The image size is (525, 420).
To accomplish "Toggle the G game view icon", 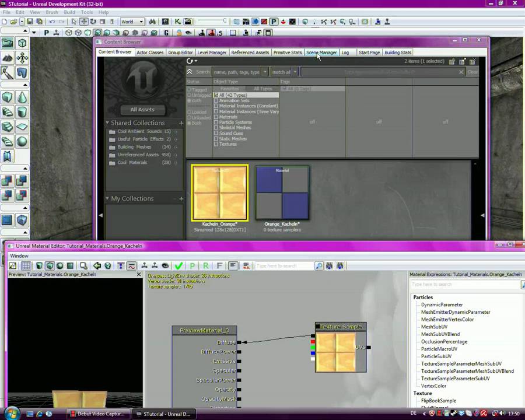I will (x=166, y=33).
